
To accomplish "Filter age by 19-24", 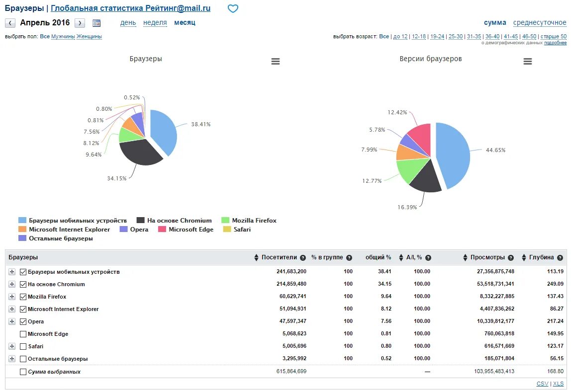I will (437, 36).
